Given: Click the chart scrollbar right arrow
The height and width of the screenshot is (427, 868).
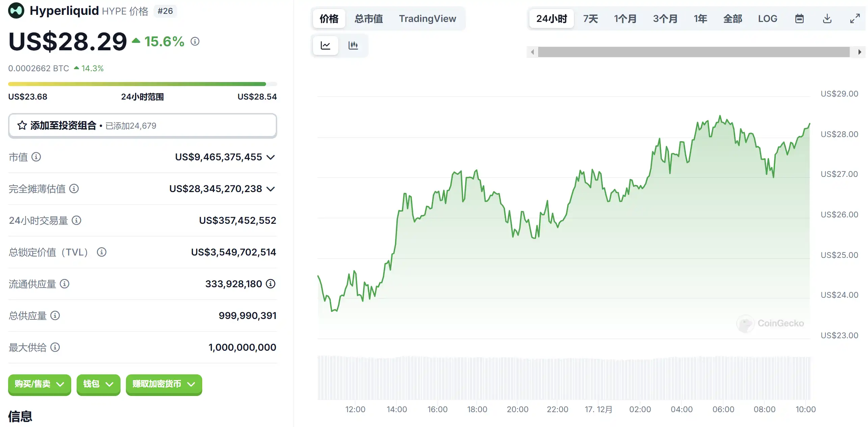Looking at the screenshot, I should point(860,52).
